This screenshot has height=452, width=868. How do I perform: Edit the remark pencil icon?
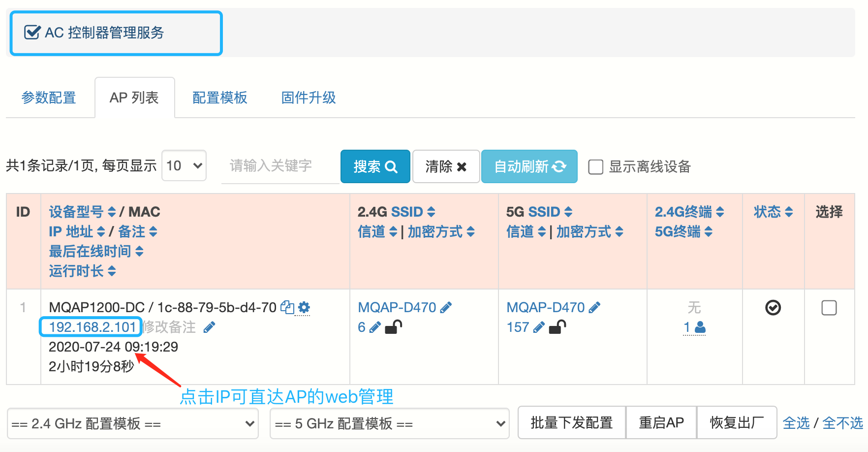click(x=209, y=327)
